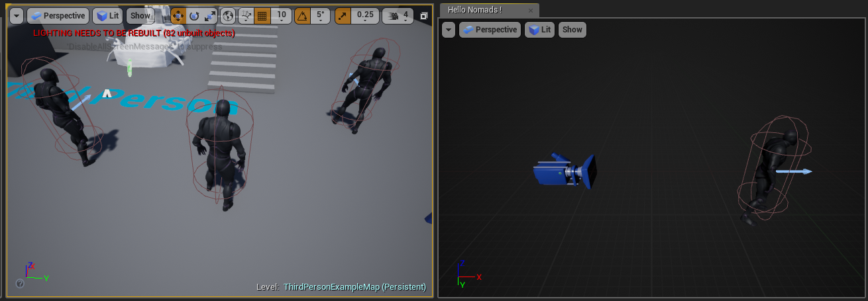Open left viewport options arrow menu
This screenshot has height=301, width=868.
tap(17, 16)
